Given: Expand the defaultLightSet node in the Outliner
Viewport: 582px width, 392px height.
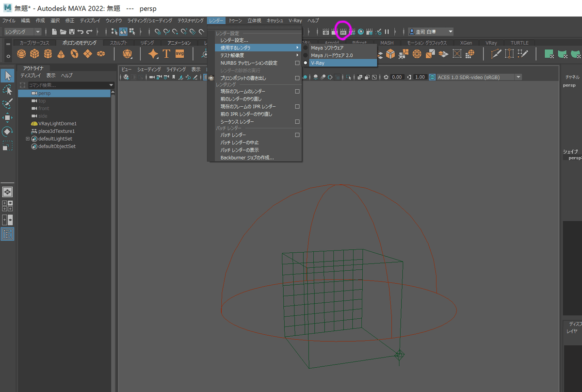Looking at the screenshot, I should pyautogui.click(x=28, y=139).
